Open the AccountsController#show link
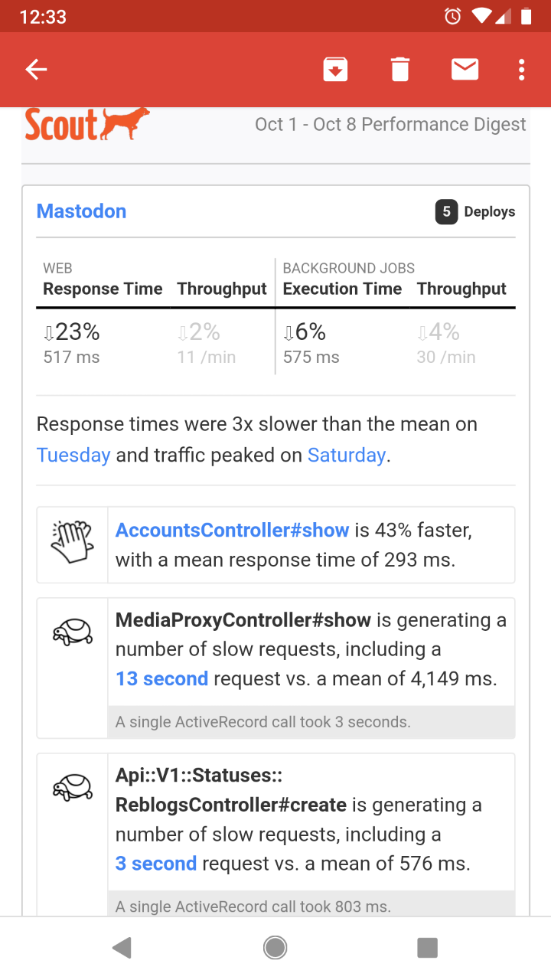 pos(232,530)
